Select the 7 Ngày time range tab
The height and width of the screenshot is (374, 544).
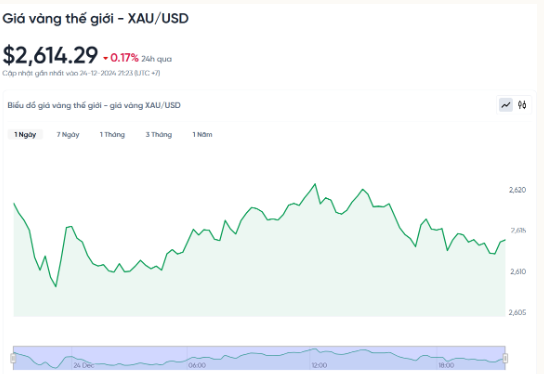[68, 135]
